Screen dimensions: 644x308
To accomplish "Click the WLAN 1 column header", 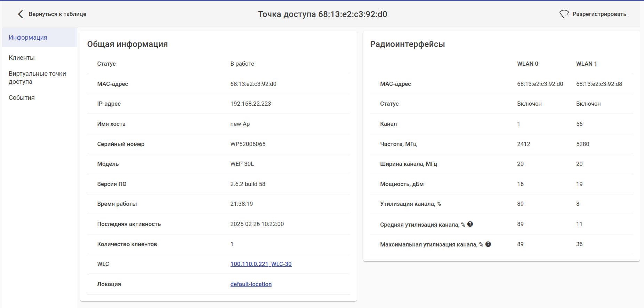I will tap(586, 64).
